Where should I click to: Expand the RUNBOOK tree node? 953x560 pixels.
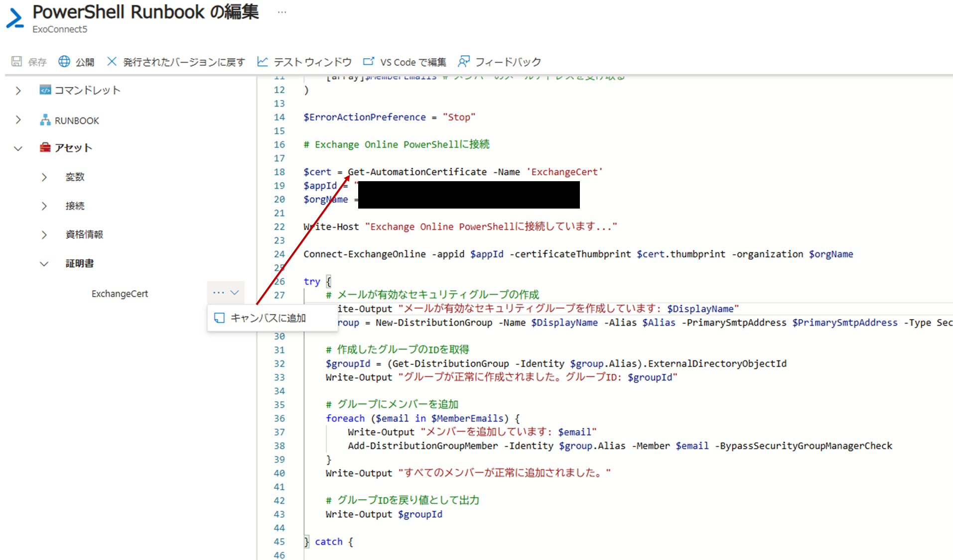[x=18, y=120]
